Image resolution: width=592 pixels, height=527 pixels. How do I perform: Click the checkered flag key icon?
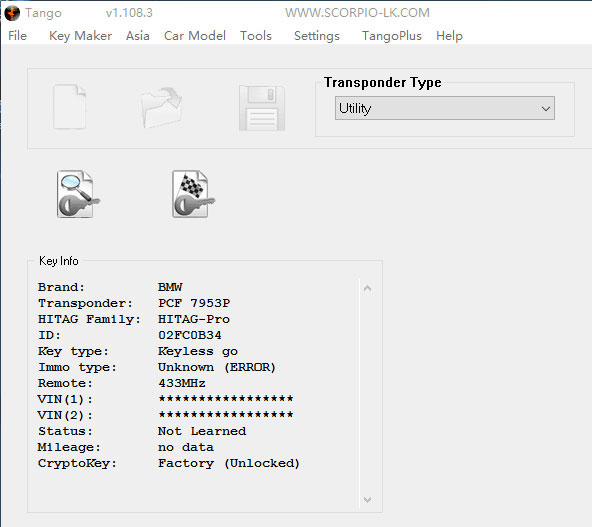pyautogui.click(x=193, y=194)
